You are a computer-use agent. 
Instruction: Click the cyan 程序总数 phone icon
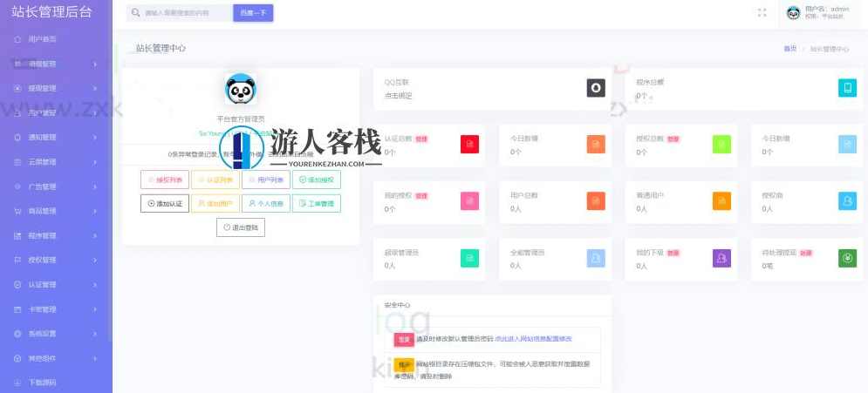click(848, 88)
